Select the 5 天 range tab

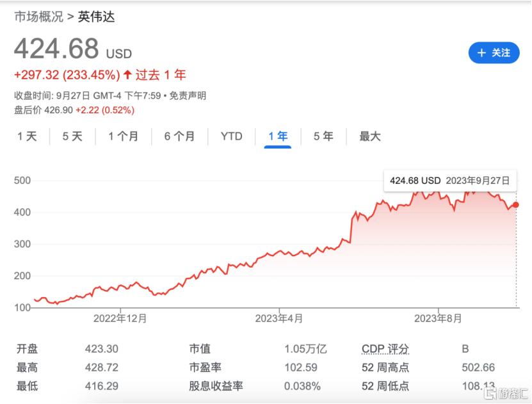72,136
